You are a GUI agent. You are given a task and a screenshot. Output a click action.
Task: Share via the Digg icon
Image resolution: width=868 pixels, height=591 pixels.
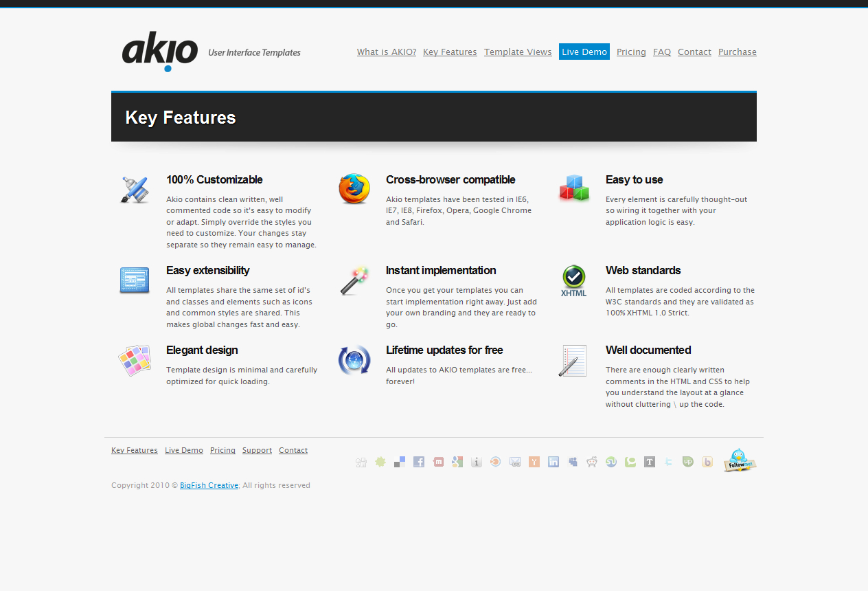[x=361, y=462]
